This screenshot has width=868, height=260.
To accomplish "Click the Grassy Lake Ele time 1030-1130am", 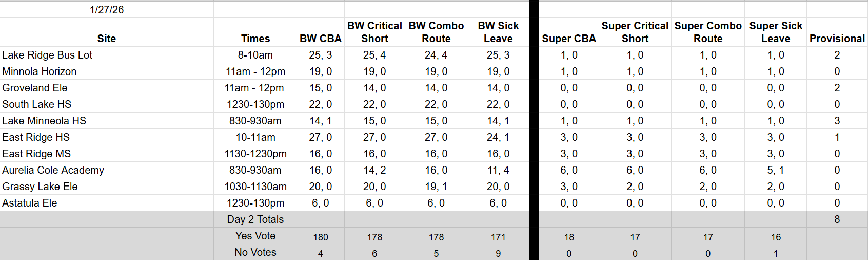I will coord(255,187).
